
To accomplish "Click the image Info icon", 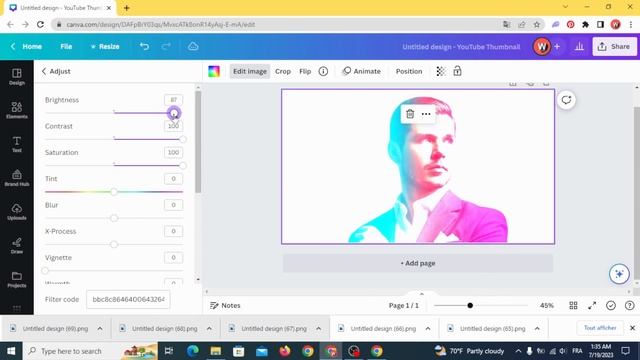I will click(x=323, y=71).
